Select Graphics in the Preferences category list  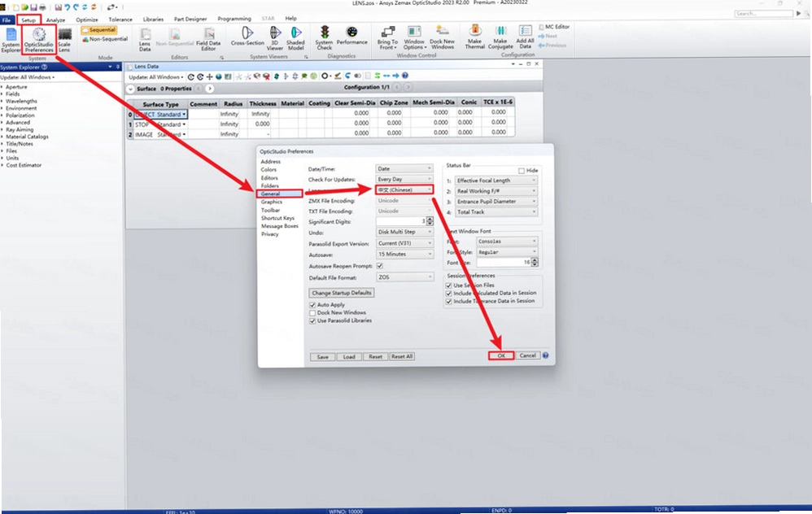272,202
